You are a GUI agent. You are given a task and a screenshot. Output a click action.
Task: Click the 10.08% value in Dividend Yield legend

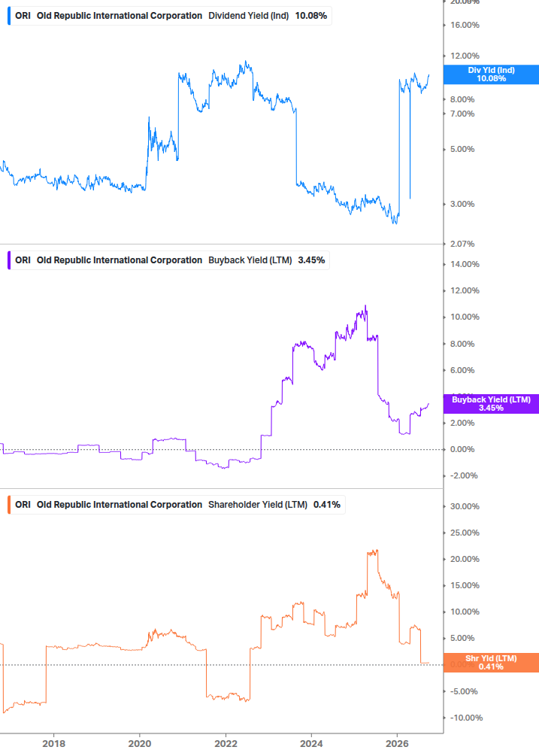pyautogui.click(x=311, y=16)
